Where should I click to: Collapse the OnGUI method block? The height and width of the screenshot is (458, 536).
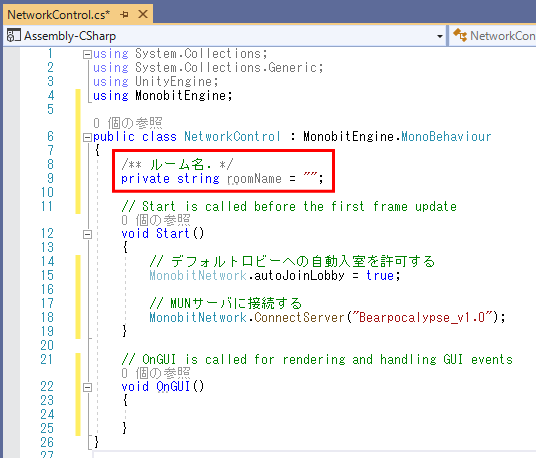(88, 387)
